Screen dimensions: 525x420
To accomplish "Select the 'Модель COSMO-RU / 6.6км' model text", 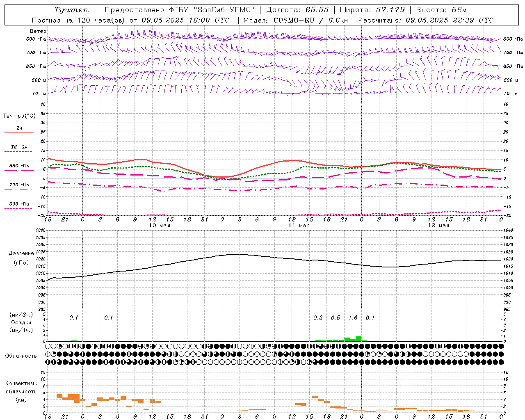I will [x=296, y=20].
